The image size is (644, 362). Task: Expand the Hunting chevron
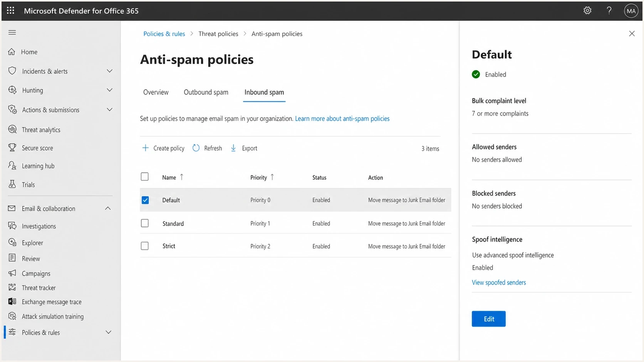pos(109,90)
